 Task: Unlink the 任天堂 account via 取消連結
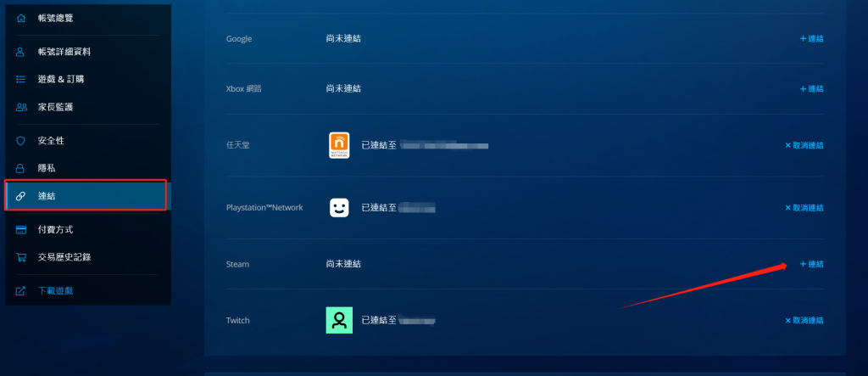pos(804,145)
